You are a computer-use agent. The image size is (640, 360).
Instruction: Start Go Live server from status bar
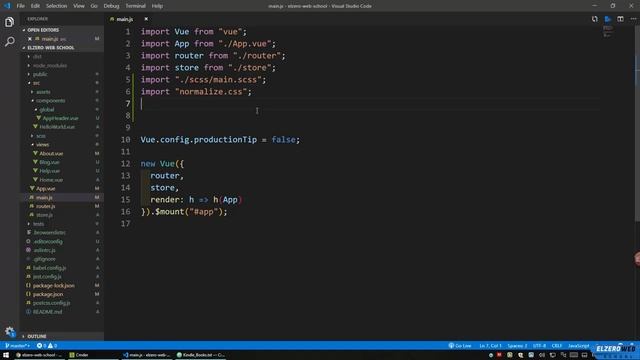pyautogui.click(x=460, y=346)
